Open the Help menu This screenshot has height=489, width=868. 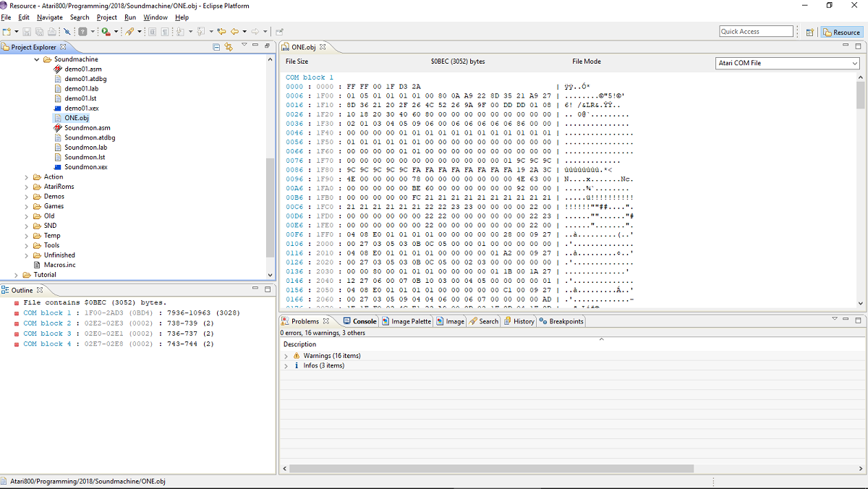[x=182, y=17]
